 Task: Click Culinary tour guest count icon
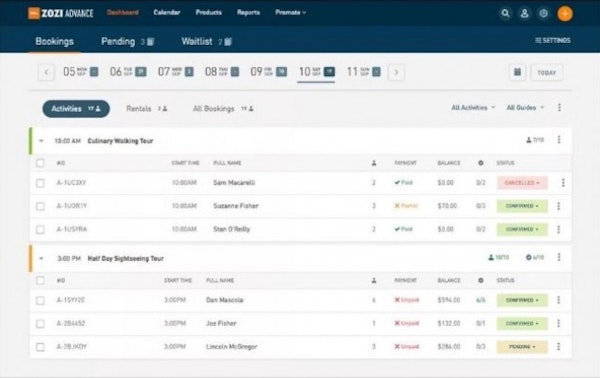pyautogui.click(x=528, y=140)
